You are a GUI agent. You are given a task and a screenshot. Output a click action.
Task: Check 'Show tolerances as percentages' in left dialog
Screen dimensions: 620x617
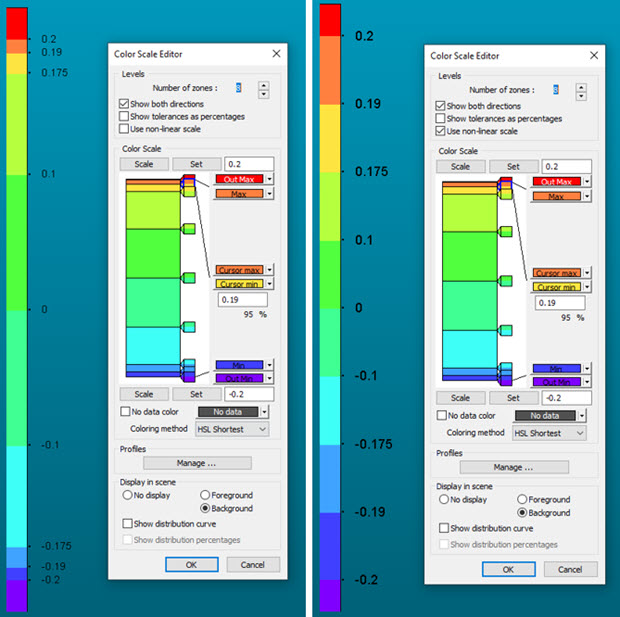124,117
